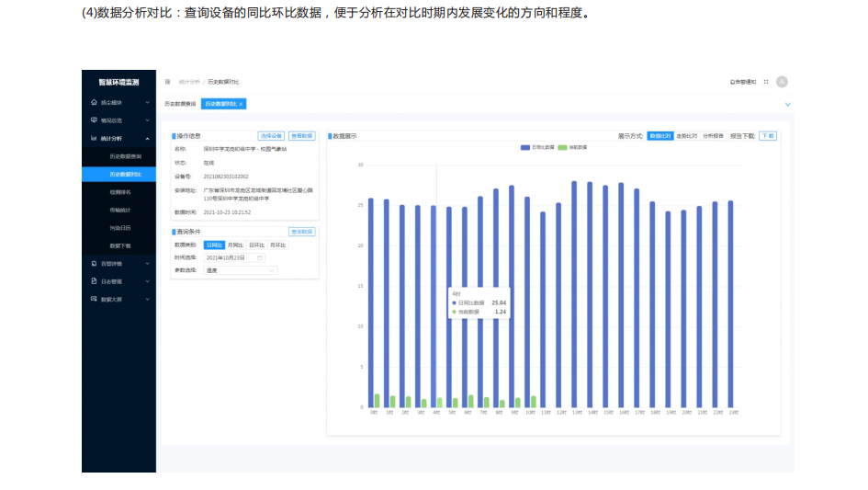
Task: Click the 历史数据对比 breadcrumb text
Action: click(223, 82)
